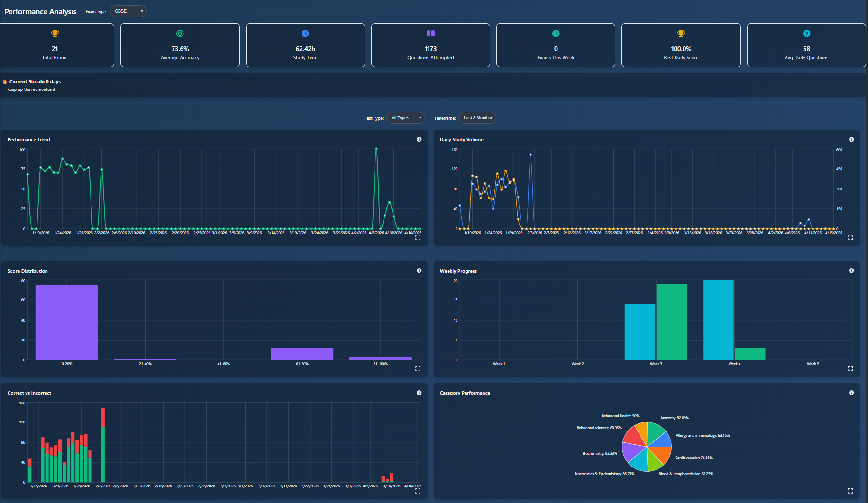This screenshot has height=503, width=868.
Task: Expand the Weekly Progress chart to fullscreen
Action: pyautogui.click(x=850, y=368)
